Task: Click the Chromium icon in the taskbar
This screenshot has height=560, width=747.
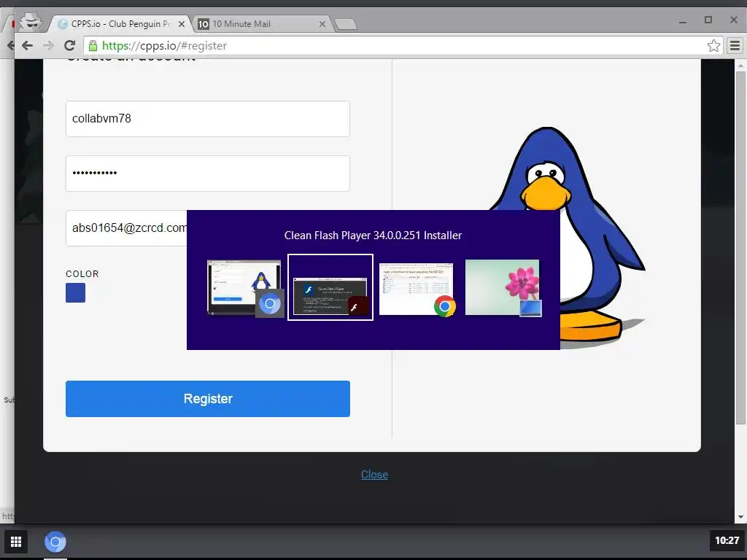Action: 55,542
